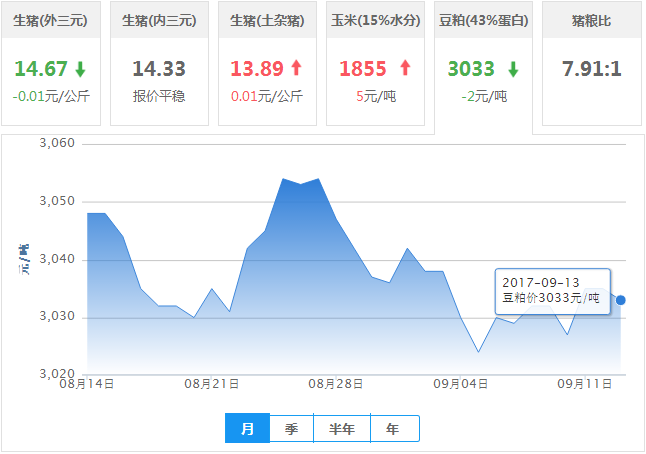
Task: Click the 5元/吨 change text
Action: coord(376,96)
